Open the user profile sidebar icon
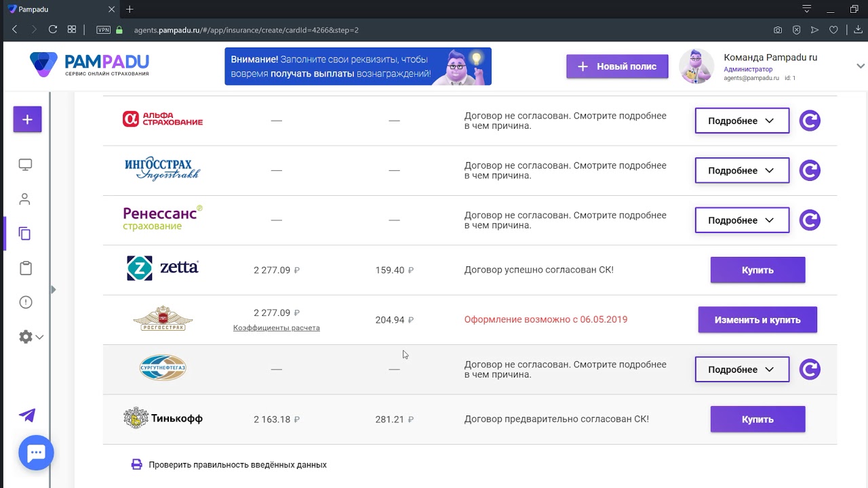This screenshot has width=868, height=488. pyautogui.click(x=25, y=199)
